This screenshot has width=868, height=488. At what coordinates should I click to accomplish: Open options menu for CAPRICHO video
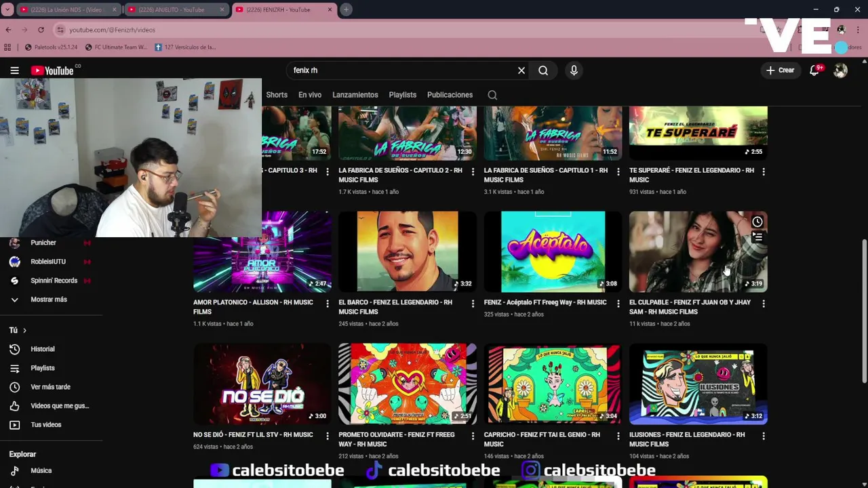(x=618, y=436)
